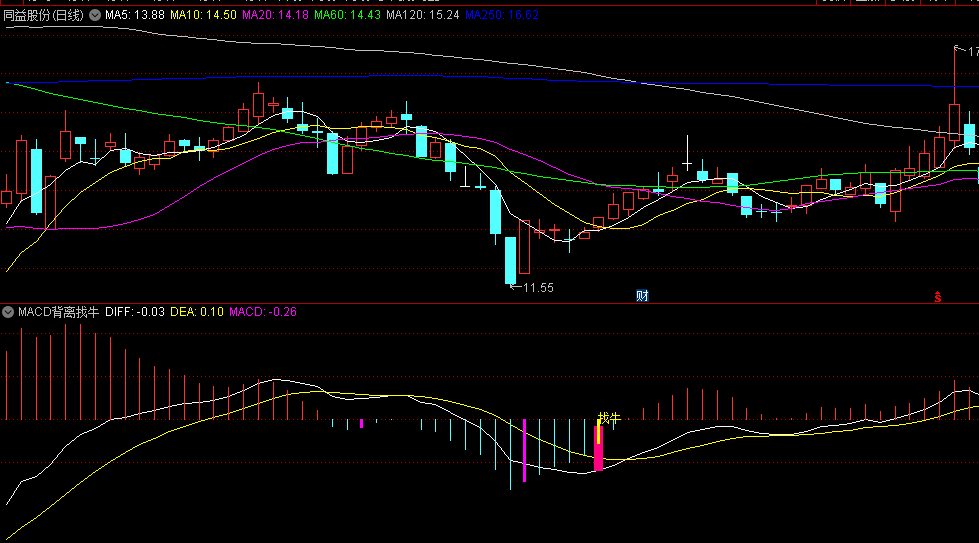Screen dimensions: 979x543
Task: Open the dropdown icon beside 同益股份(日线)
Action: (x=95, y=15)
